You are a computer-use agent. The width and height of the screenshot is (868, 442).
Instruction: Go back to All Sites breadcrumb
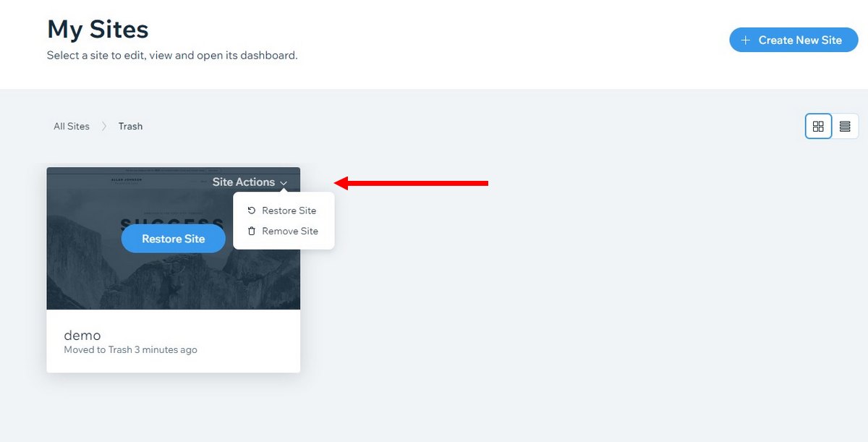[72, 127]
